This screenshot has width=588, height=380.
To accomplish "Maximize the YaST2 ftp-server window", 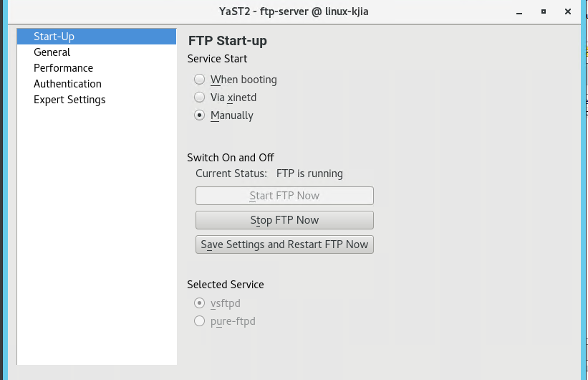I will tap(544, 11).
